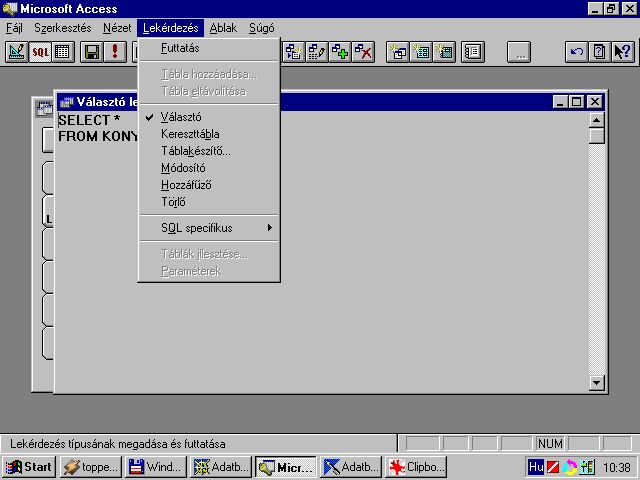The width and height of the screenshot is (640, 480).
Task: Click the SQL window scrollbar thumb
Action: pos(596,136)
